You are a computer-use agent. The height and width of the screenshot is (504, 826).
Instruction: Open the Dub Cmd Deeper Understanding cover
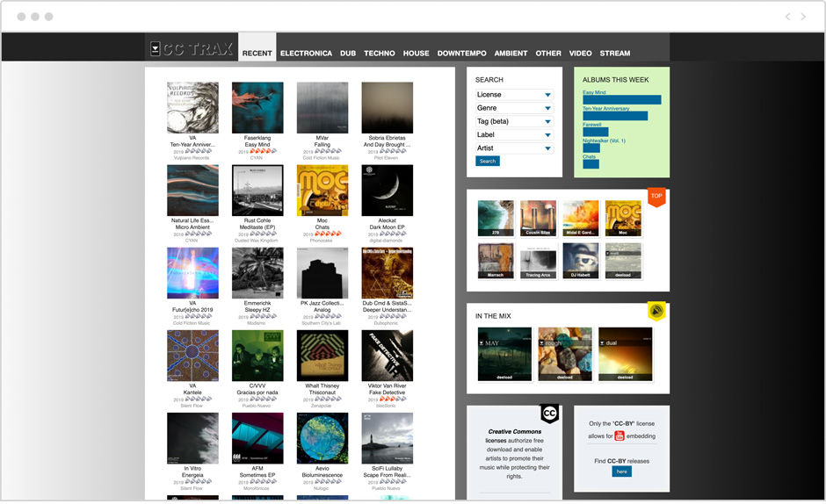coord(388,273)
